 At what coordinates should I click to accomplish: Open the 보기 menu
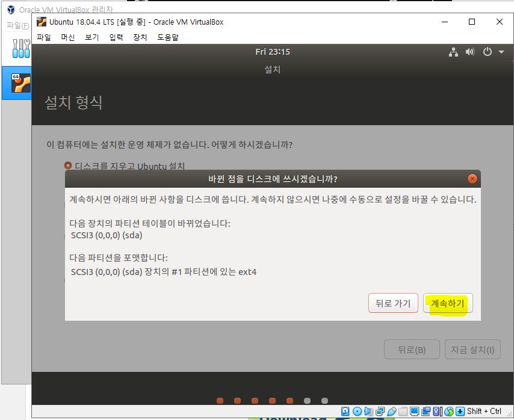(91, 37)
